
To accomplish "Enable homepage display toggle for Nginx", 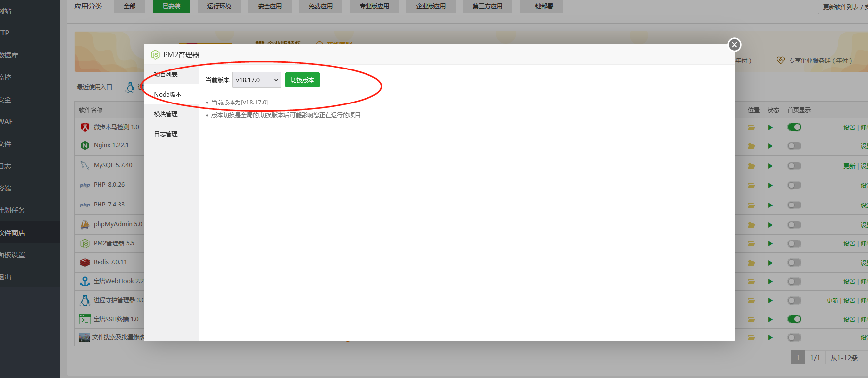I will click(x=794, y=146).
